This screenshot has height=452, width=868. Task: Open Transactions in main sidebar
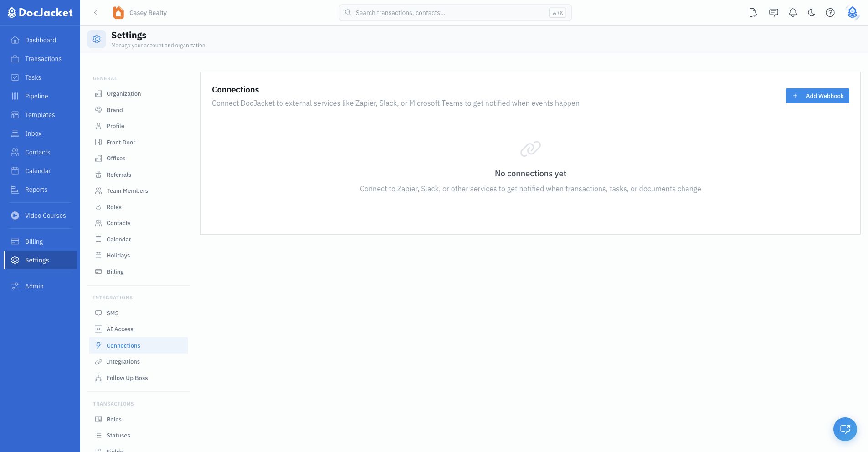click(x=40, y=59)
